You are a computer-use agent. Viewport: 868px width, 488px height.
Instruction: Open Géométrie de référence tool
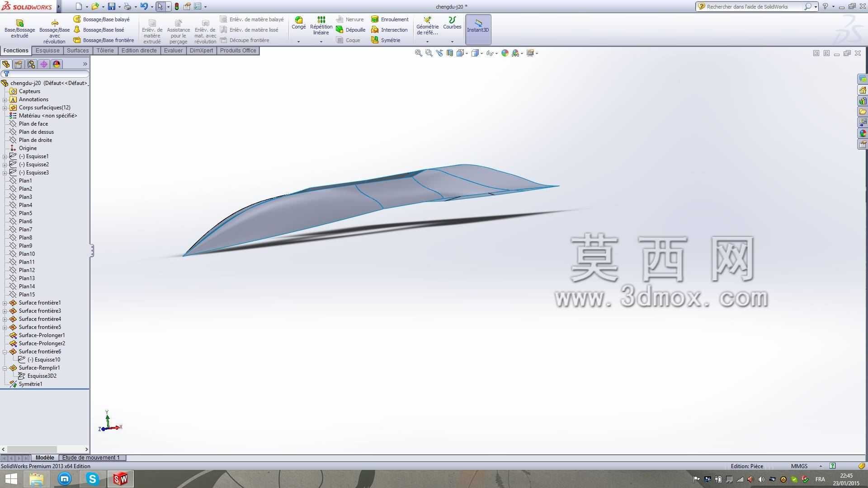tap(427, 26)
